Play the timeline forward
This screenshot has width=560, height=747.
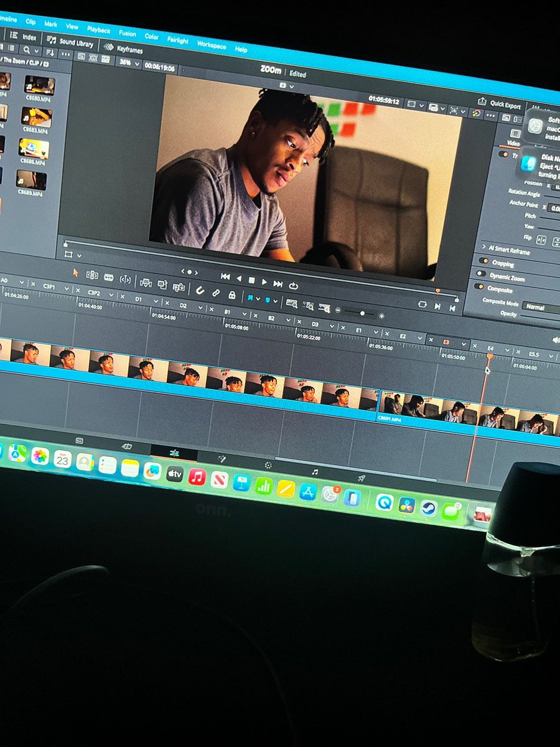[264, 283]
